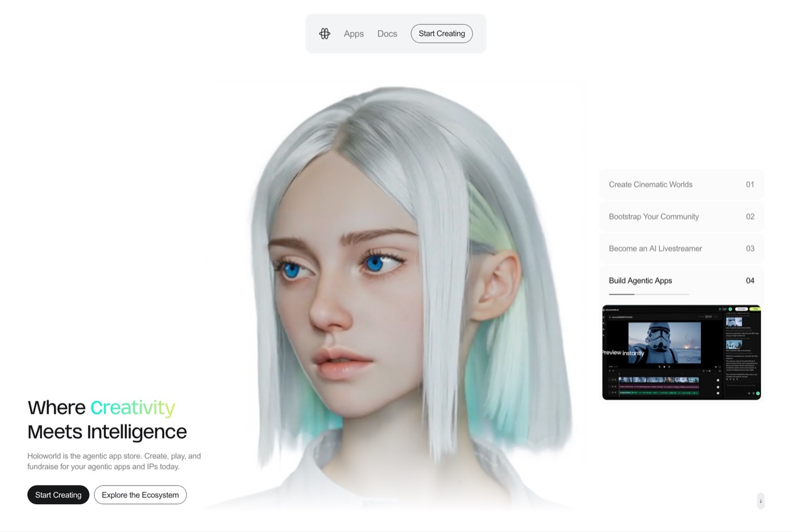792x532 pixels.
Task: Click the green Export button in the preview
Action: [754, 309]
